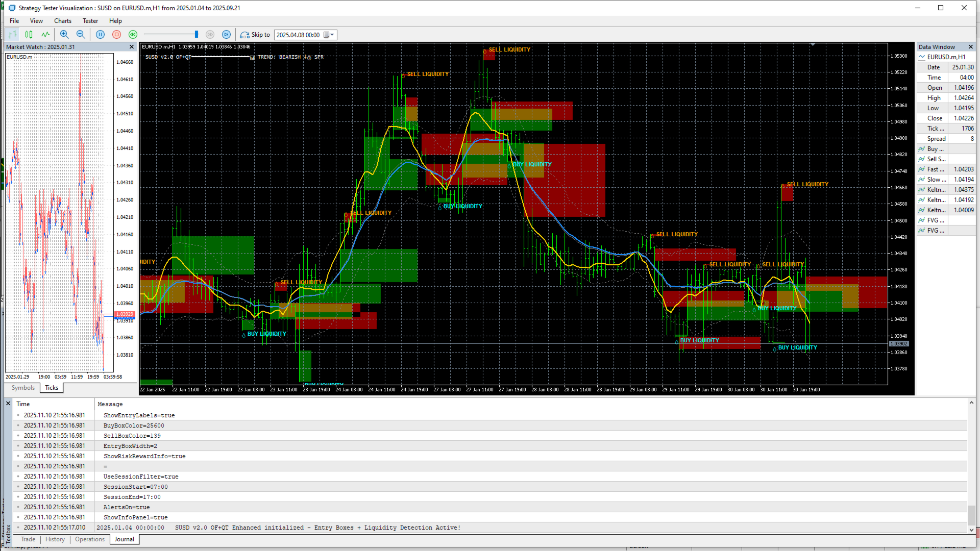
Task: Close the Data Window panel
Action: point(970,47)
